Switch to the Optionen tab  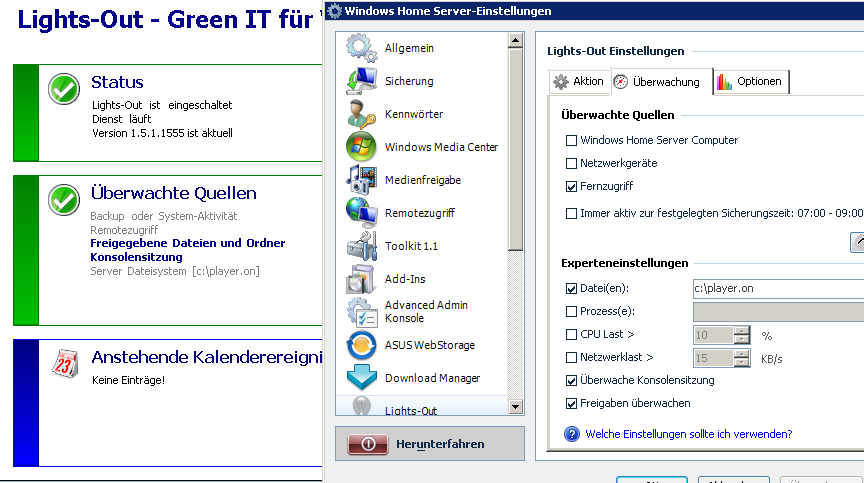[x=750, y=82]
